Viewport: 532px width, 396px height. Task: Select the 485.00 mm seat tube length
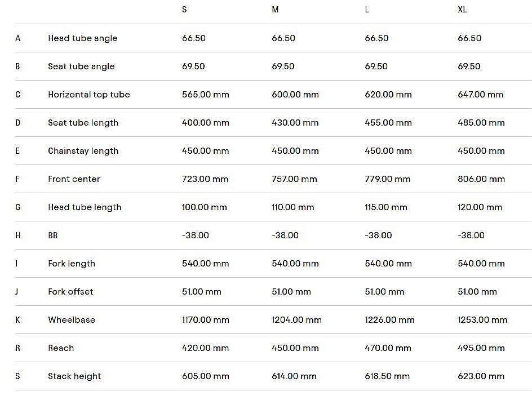481,123
